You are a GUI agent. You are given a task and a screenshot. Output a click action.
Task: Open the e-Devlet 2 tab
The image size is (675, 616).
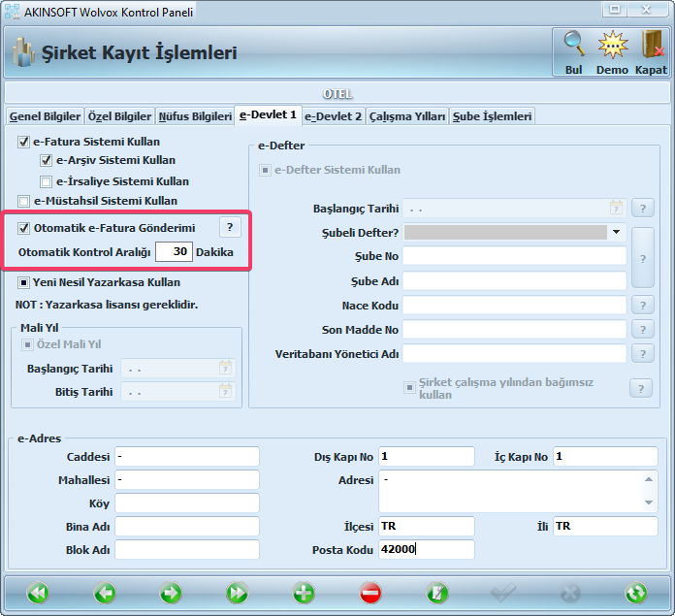coord(334,116)
